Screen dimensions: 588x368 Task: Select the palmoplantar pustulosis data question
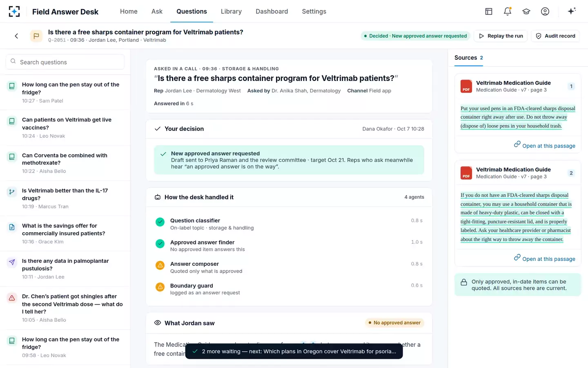(x=65, y=269)
